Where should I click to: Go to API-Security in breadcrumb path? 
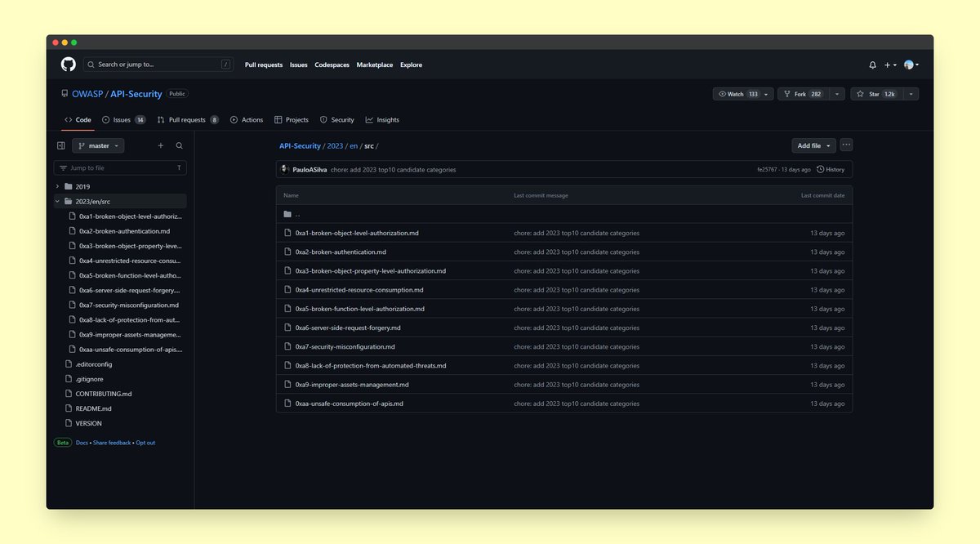click(x=300, y=145)
